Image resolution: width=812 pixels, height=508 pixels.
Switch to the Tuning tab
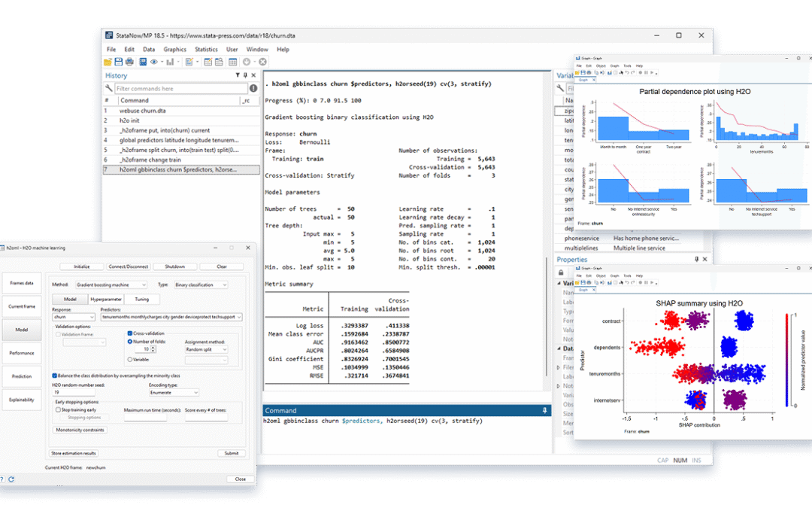[142, 299]
